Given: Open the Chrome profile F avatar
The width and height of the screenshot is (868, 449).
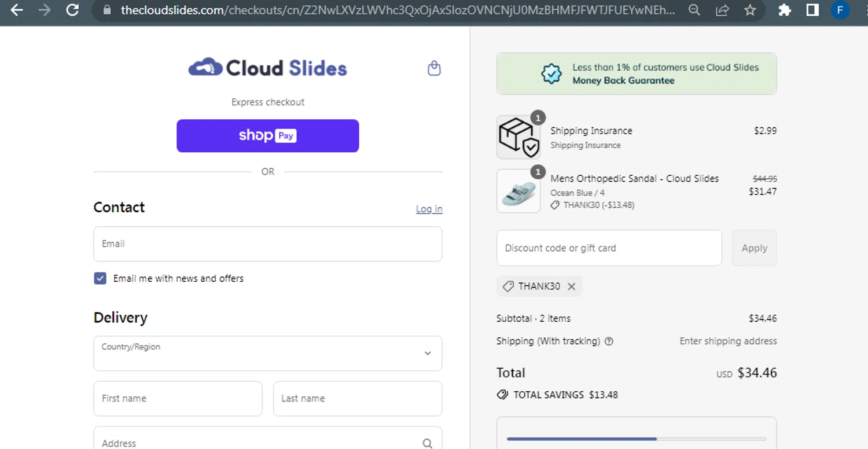Looking at the screenshot, I should click(x=840, y=10).
